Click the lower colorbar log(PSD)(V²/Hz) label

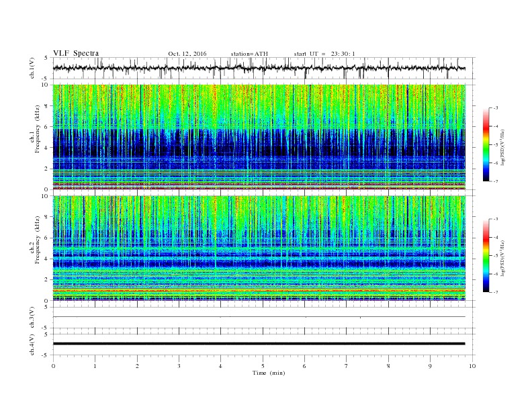(x=502, y=258)
